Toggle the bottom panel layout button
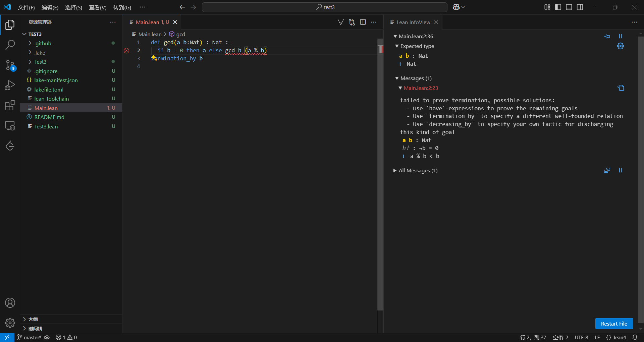The image size is (644, 342). (x=569, y=7)
